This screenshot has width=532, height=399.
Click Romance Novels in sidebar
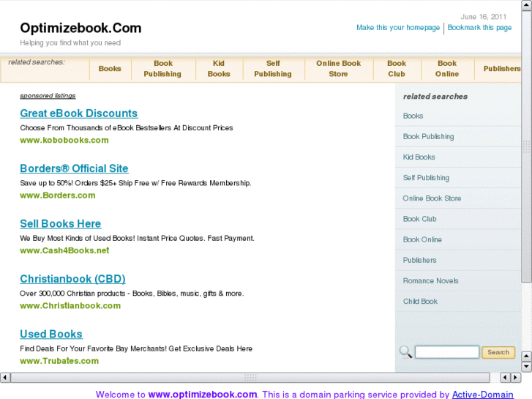pos(430,281)
